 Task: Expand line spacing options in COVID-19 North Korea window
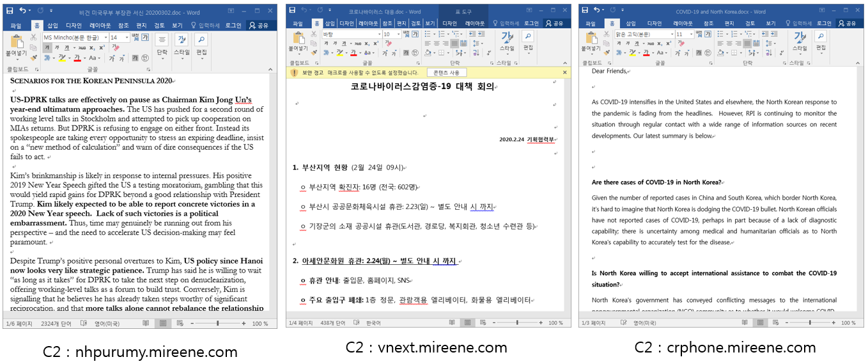[775, 44]
